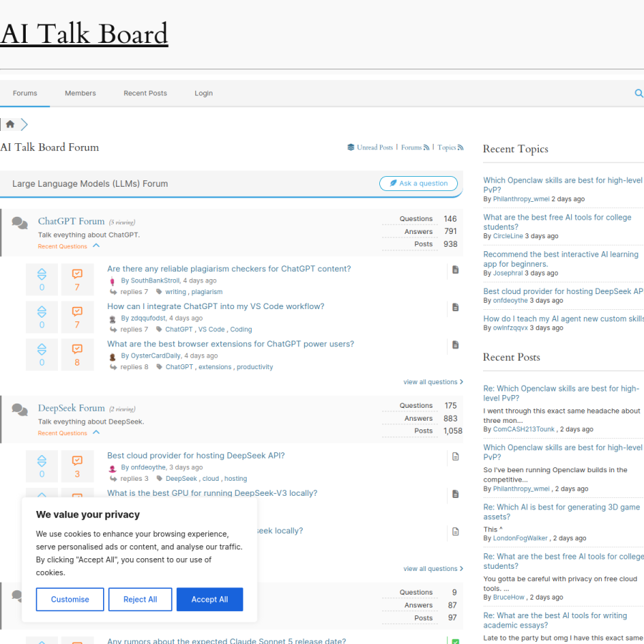
Task: Open Unread Posts
Action: point(370,147)
